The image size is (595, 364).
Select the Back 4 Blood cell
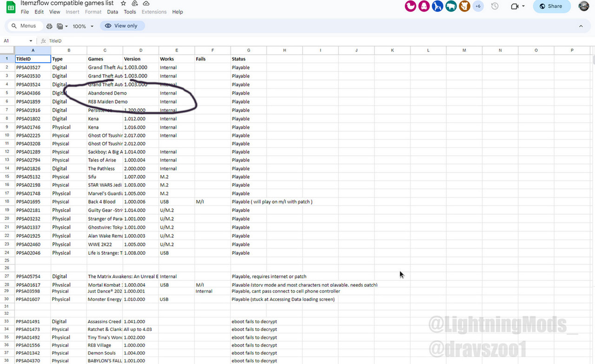[105, 202]
